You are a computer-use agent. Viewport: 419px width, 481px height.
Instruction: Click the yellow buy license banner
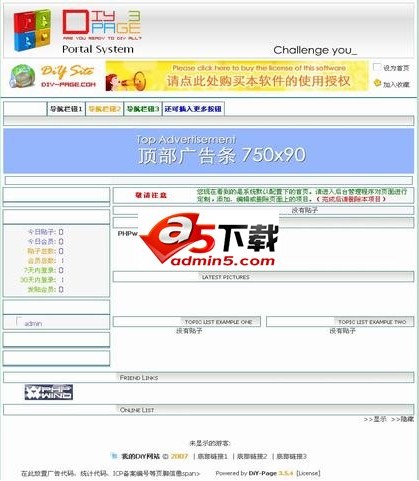pos(237,76)
